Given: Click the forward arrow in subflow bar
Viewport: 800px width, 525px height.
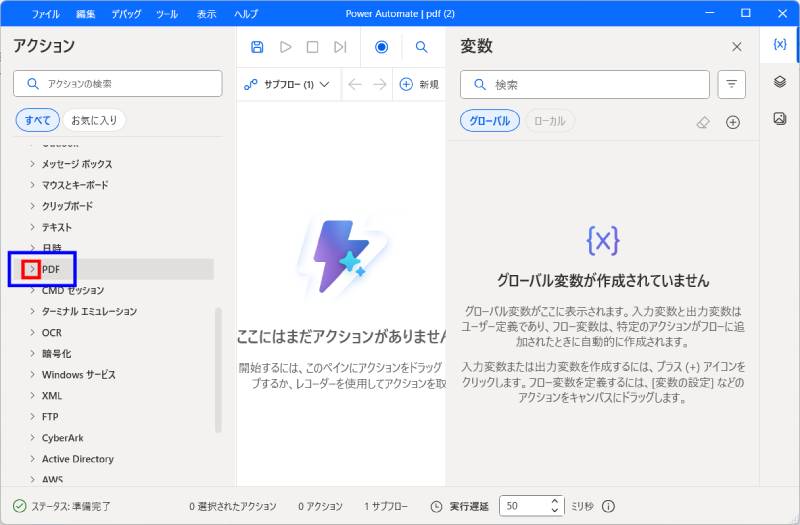Looking at the screenshot, I should (x=380, y=84).
